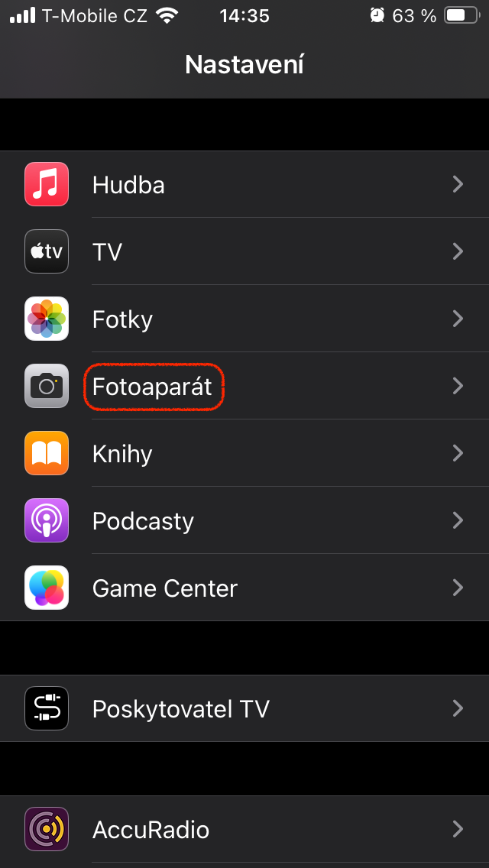Open the AccuRadio settings label

point(151,830)
